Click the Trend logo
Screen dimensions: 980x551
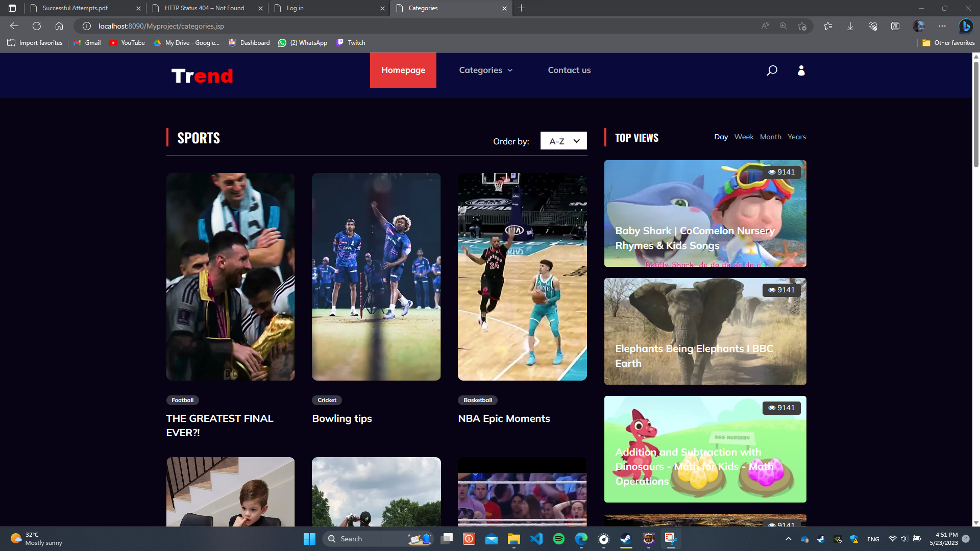202,75
